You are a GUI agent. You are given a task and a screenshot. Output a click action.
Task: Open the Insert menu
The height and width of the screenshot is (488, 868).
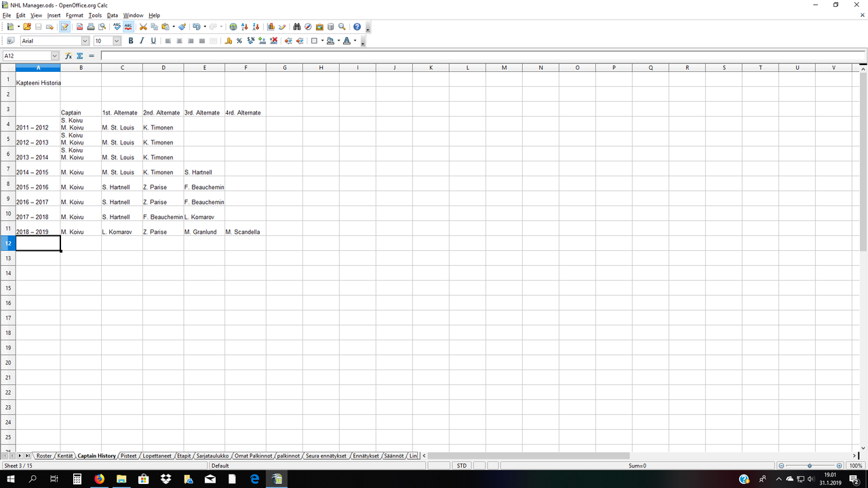(54, 15)
